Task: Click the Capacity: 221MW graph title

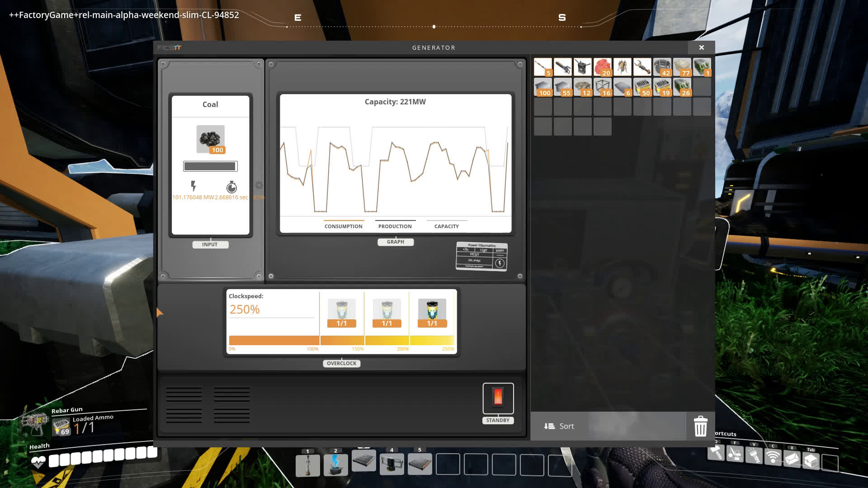Action: [395, 102]
